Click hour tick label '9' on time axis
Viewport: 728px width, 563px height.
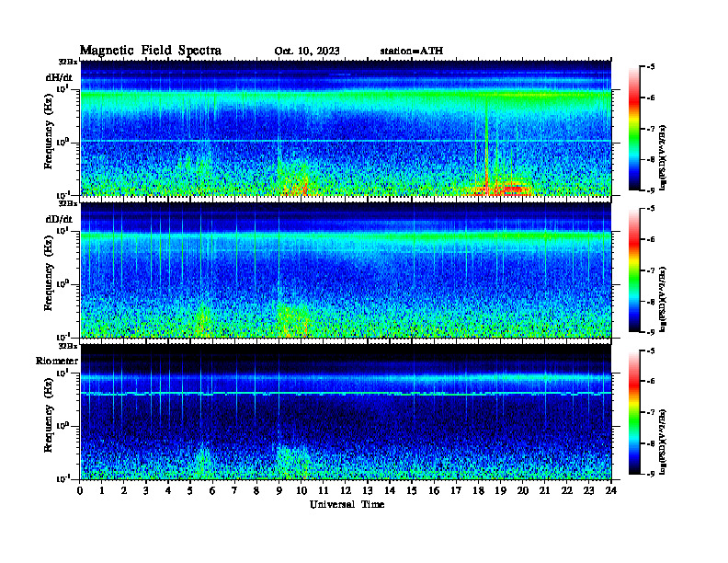[279, 490]
